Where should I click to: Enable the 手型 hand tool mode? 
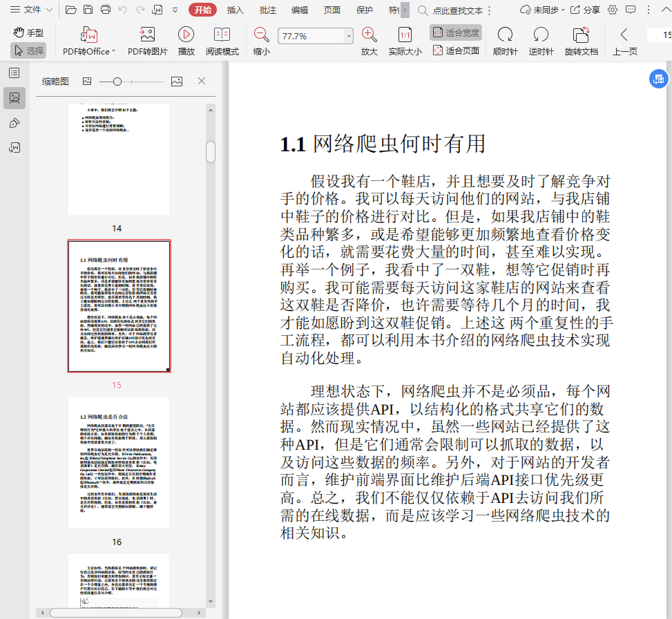(28, 32)
